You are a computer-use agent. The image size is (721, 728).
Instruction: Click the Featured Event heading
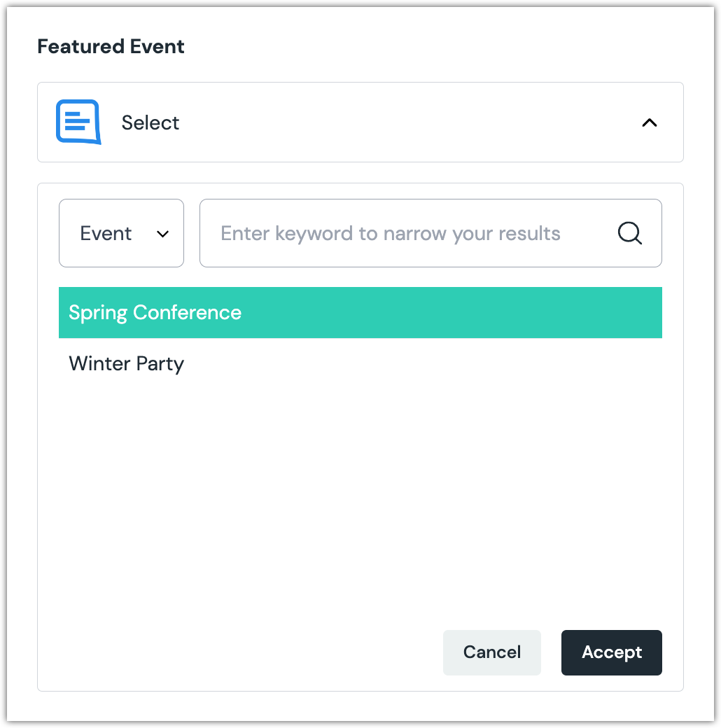coord(111,47)
